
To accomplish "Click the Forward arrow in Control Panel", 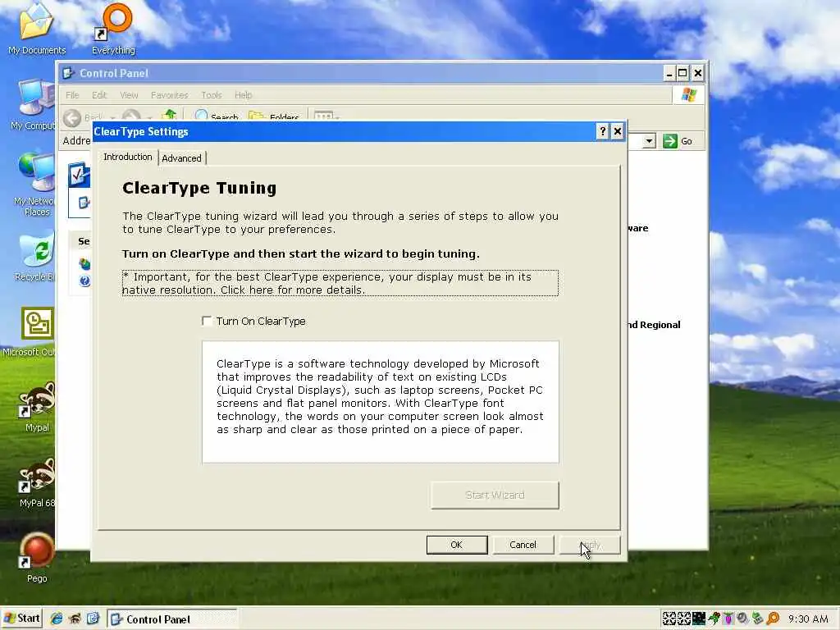I will point(131,116).
